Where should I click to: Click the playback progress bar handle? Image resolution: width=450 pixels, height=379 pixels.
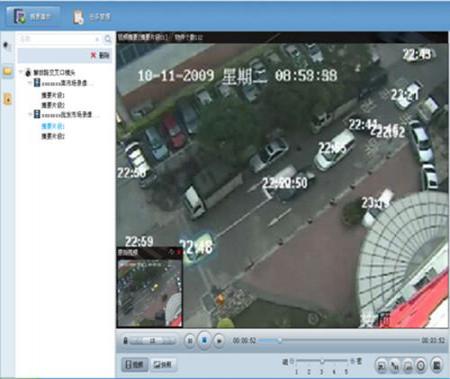click(280, 340)
